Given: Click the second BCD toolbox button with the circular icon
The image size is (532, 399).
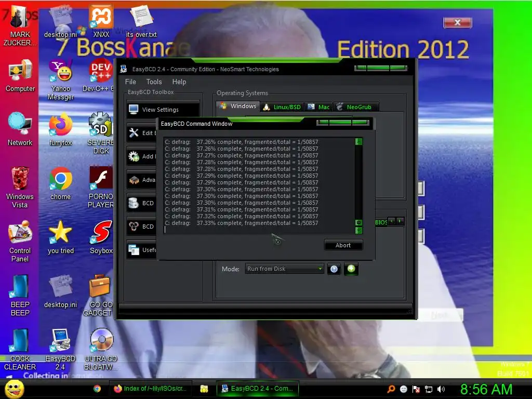Looking at the screenshot, I should pos(142,227).
